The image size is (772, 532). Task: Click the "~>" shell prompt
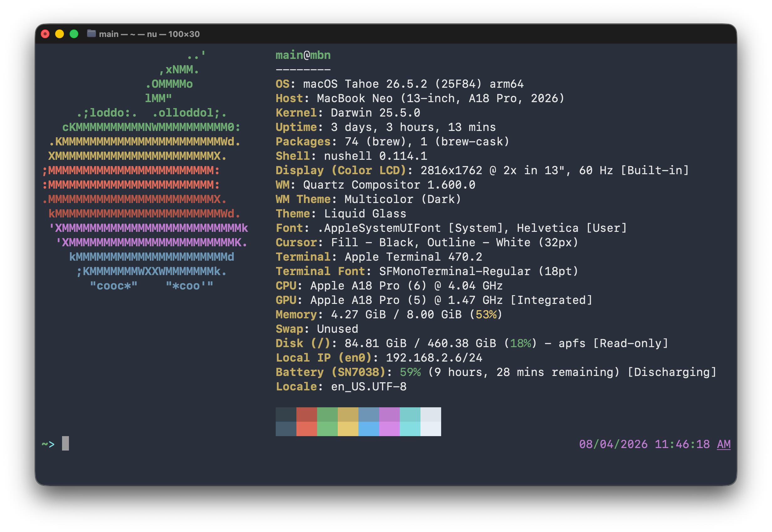[48, 444]
